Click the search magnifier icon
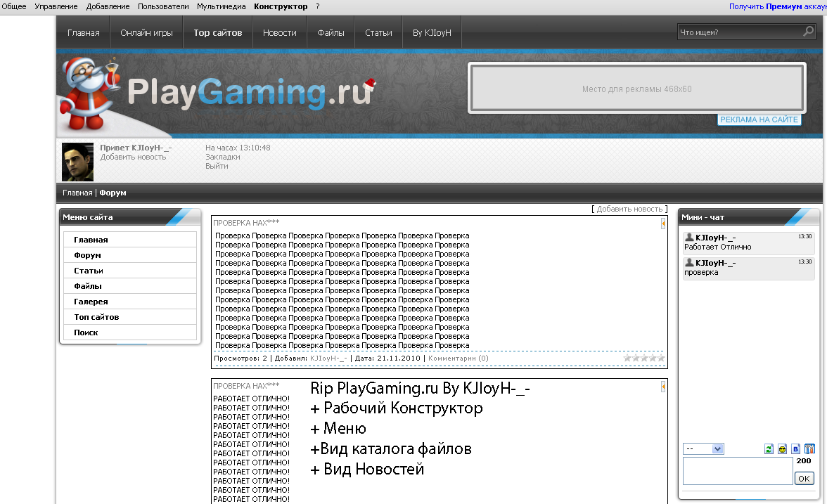Viewport: 827px width, 504px height. click(808, 32)
